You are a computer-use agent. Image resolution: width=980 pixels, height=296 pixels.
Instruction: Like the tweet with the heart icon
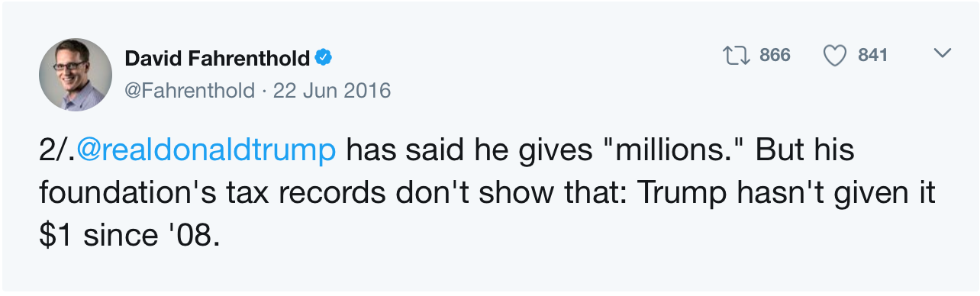pos(836,55)
